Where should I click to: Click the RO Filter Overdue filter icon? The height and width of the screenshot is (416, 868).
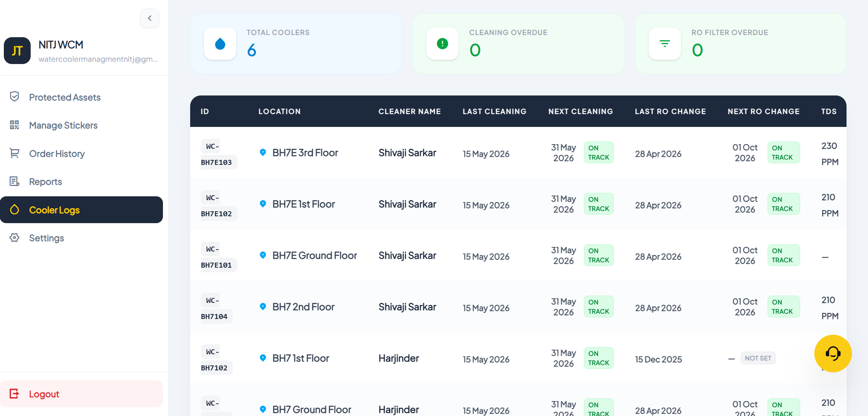coord(665,44)
